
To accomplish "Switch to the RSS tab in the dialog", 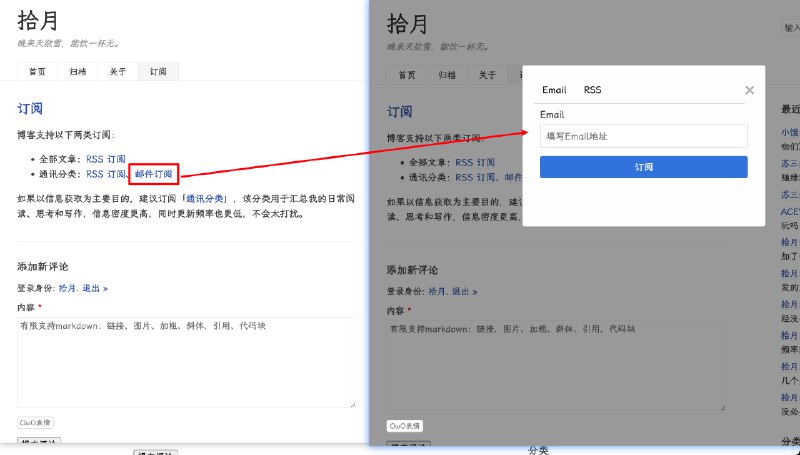I will coord(593,90).
